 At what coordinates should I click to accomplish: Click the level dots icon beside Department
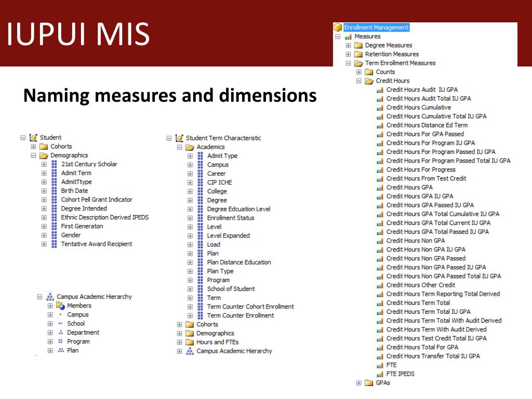(x=60, y=332)
